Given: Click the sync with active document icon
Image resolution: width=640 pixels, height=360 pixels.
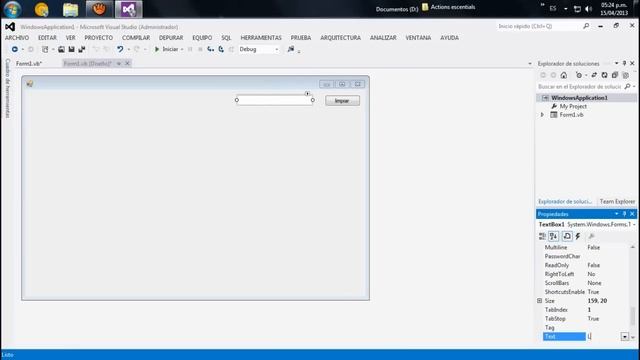Looking at the screenshot, I should [x=594, y=75].
